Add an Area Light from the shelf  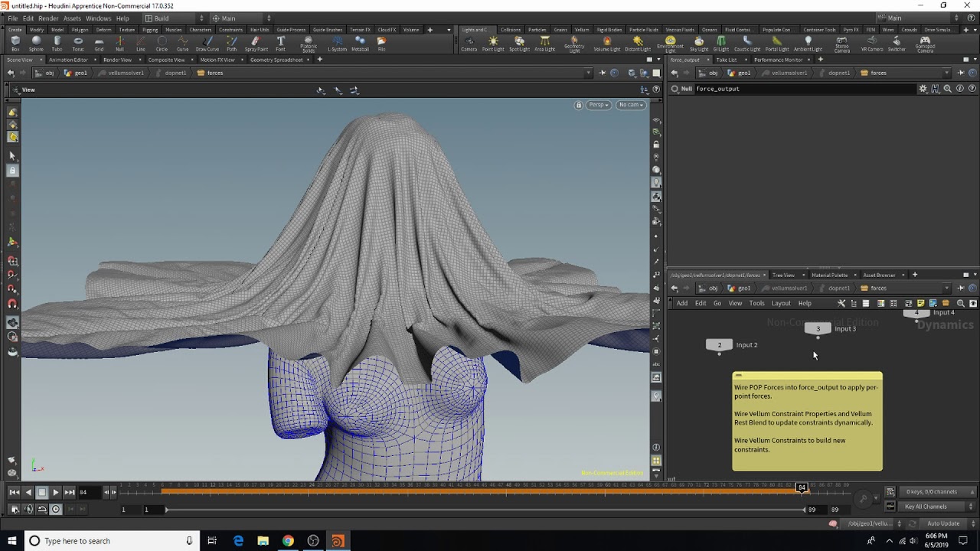click(544, 44)
